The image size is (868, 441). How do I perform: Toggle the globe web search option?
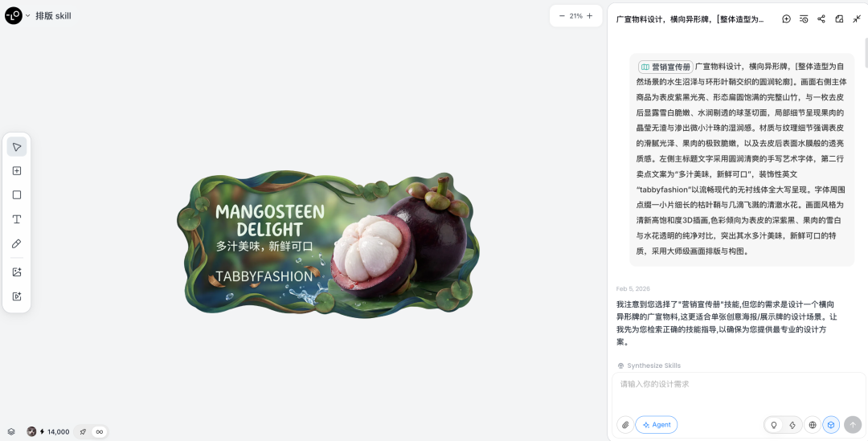click(x=813, y=425)
